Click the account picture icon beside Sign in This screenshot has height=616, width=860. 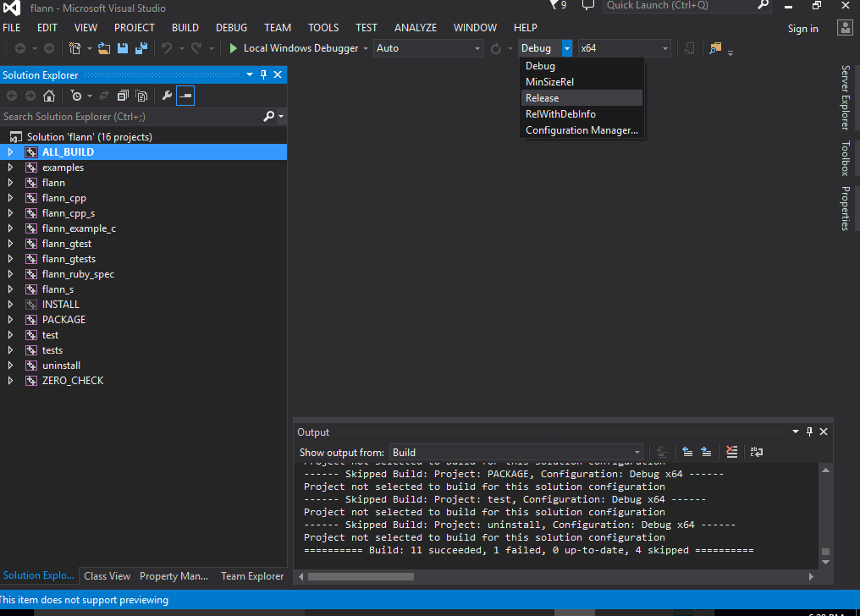coord(845,27)
